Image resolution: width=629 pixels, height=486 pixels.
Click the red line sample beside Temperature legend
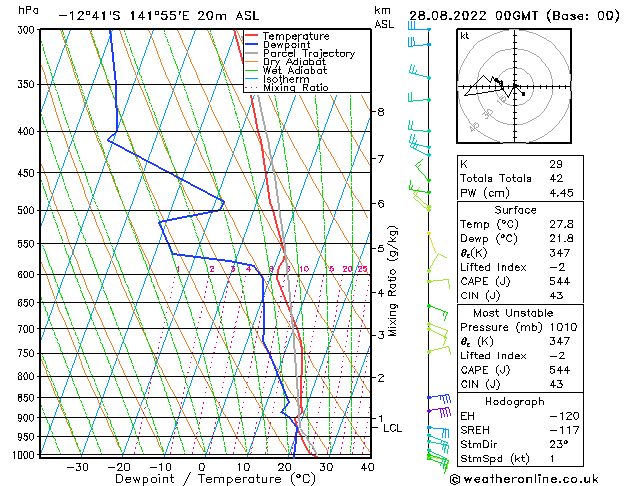point(252,36)
